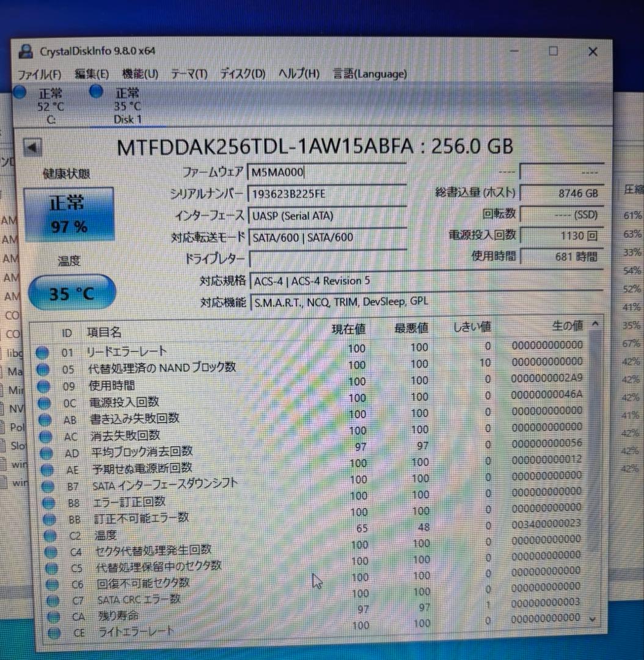644x660 pixels.
Task: Click the SMART list scrollbar thumb
Action: [x=594, y=441]
